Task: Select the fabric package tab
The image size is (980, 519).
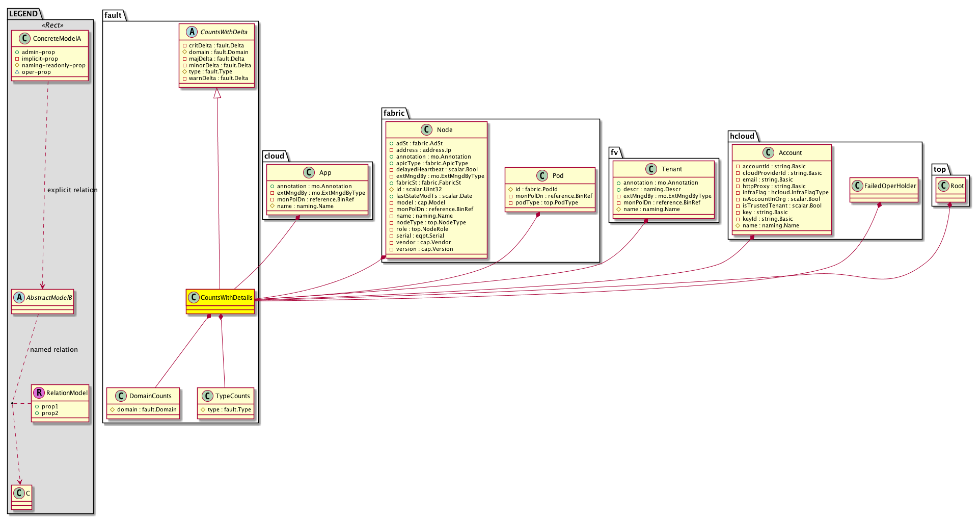Action: click(394, 113)
